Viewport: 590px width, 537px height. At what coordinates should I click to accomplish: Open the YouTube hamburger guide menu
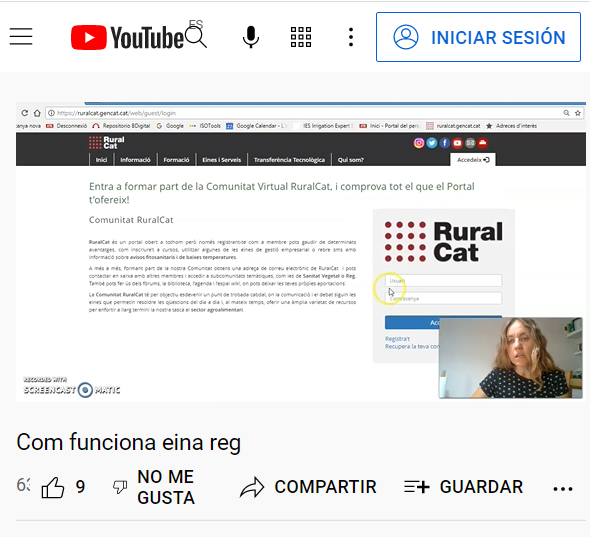pyautogui.click(x=21, y=37)
